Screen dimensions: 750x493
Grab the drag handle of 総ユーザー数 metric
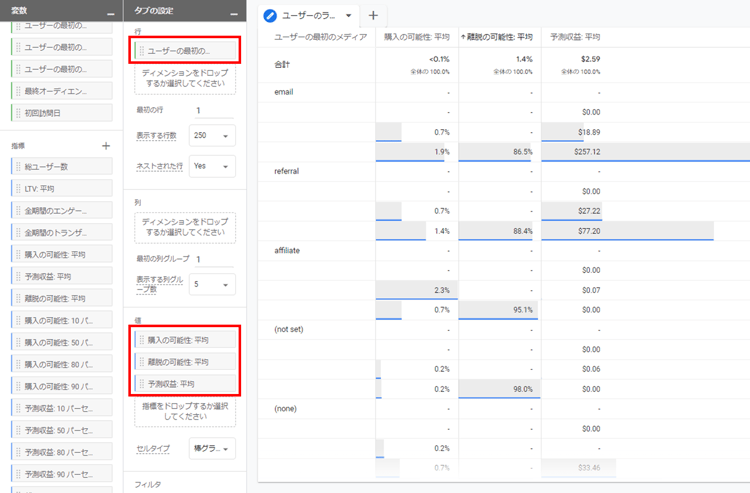(x=17, y=166)
